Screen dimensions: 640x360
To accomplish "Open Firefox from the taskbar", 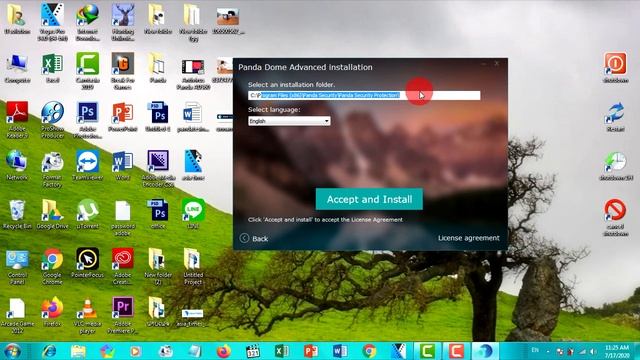I will pos(224,351).
